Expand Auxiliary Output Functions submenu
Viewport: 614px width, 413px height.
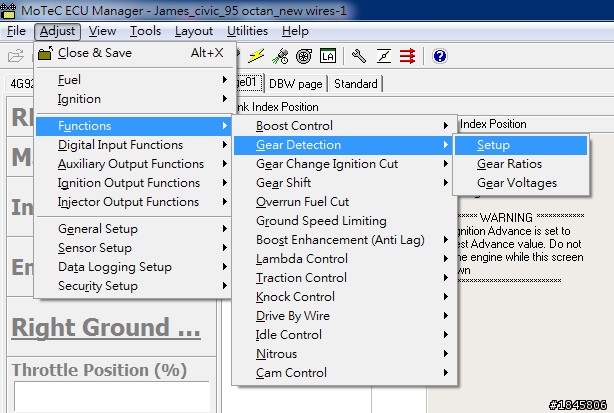point(134,164)
